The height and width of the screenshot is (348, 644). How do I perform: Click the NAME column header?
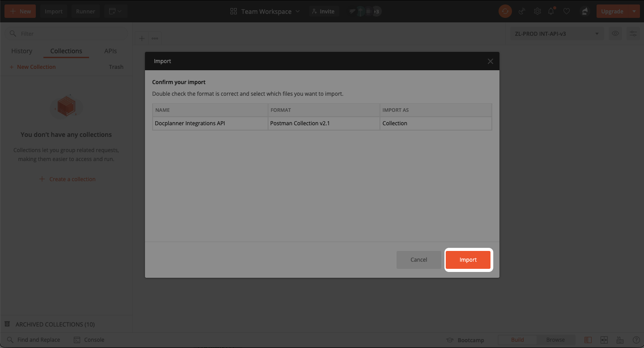[210, 110]
